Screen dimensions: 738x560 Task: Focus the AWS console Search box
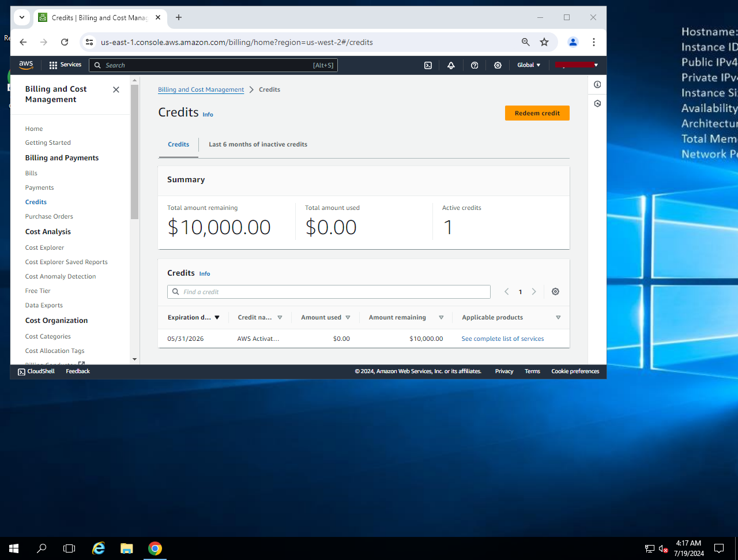click(213, 65)
